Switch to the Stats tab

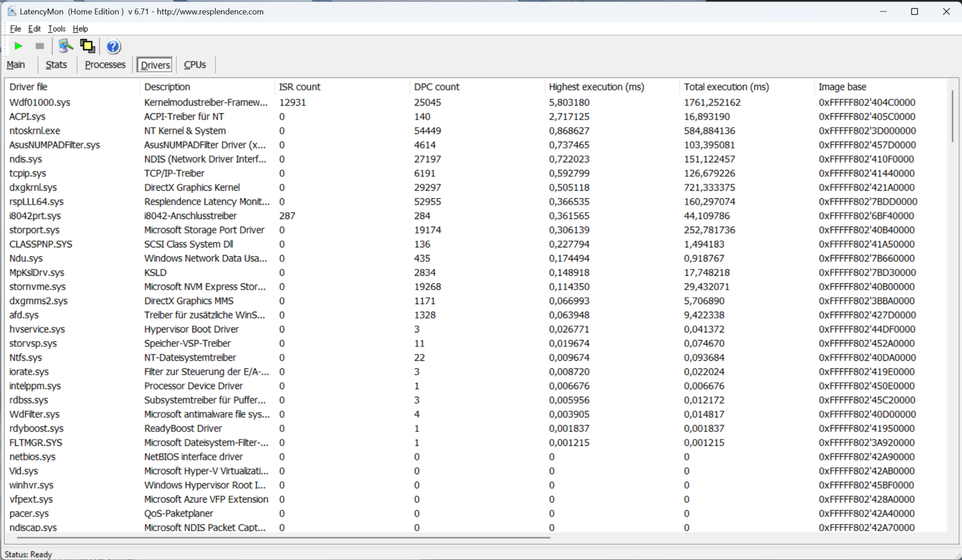click(x=56, y=65)
